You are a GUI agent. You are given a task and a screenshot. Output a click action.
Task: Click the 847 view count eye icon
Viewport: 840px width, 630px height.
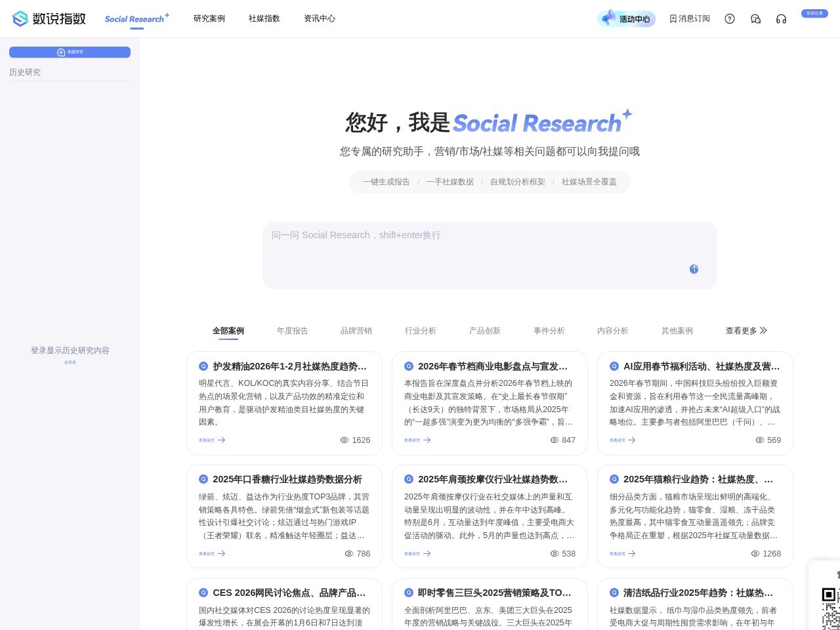coord(555,440)
